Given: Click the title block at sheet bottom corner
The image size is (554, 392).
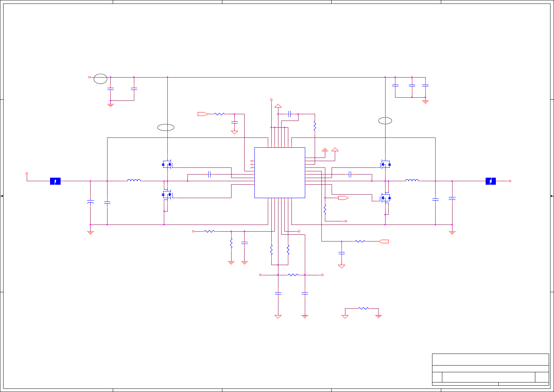Looking at the screenshot, I should 491,369.
